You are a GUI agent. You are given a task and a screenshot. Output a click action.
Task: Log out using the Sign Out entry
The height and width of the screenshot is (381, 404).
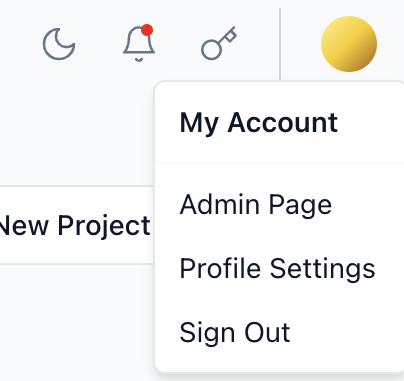coord(235,332)
